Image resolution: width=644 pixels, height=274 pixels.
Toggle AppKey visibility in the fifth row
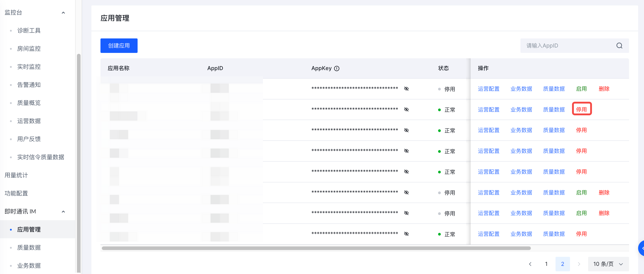(406, 172)
